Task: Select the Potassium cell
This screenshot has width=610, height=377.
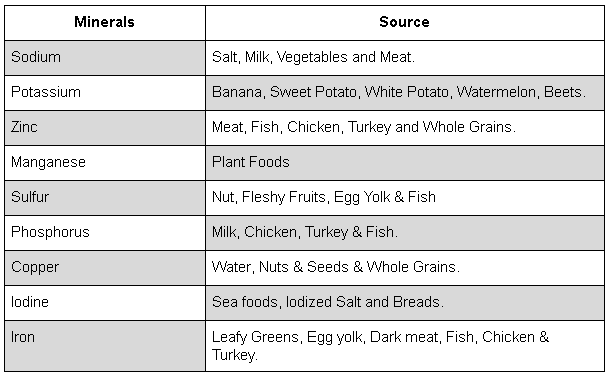Action: [105, 93]
